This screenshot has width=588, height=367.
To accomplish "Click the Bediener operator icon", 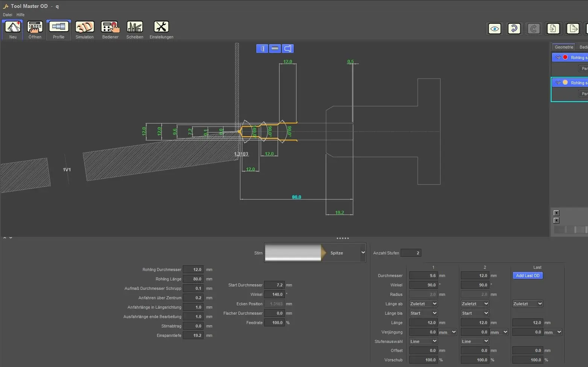I will tap(110, 27).
